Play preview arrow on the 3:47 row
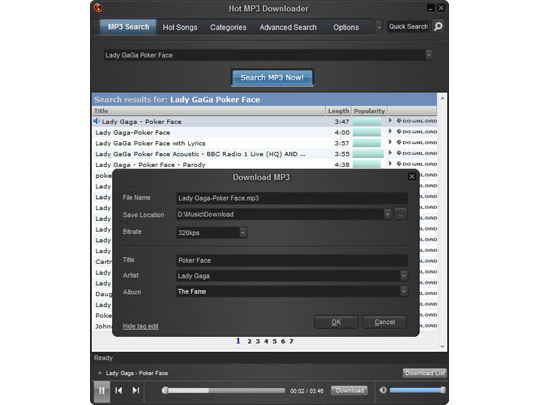 (x=390, y=121)
